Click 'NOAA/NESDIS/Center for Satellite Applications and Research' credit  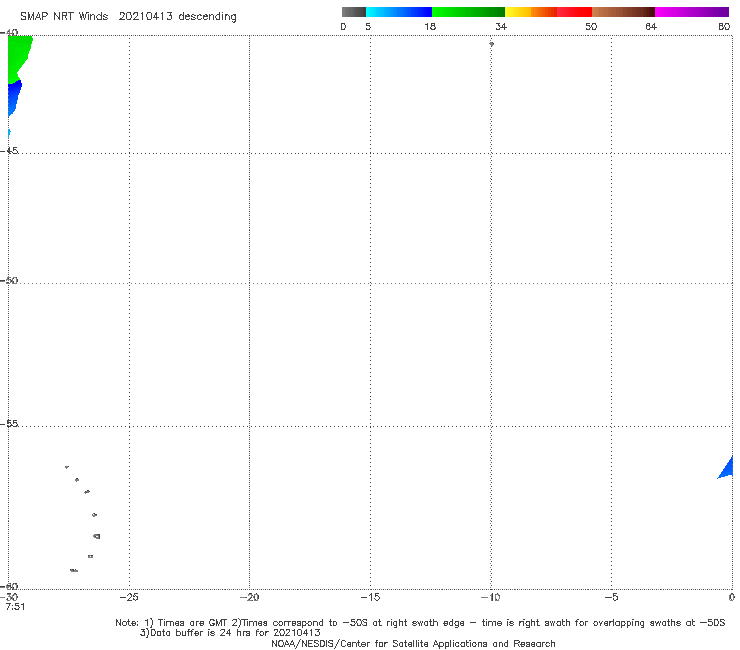[x=413, y=644]
